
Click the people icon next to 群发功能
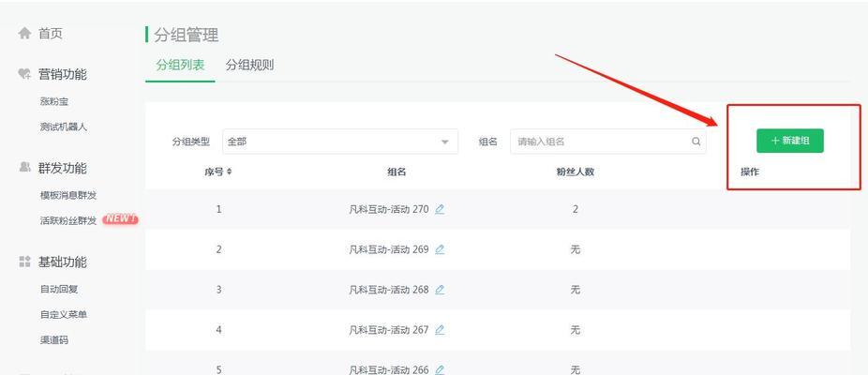coord(24,167)
